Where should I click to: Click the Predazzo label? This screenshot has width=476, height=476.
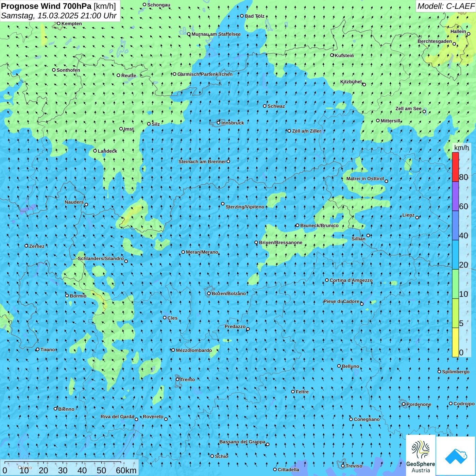[235, 326]
